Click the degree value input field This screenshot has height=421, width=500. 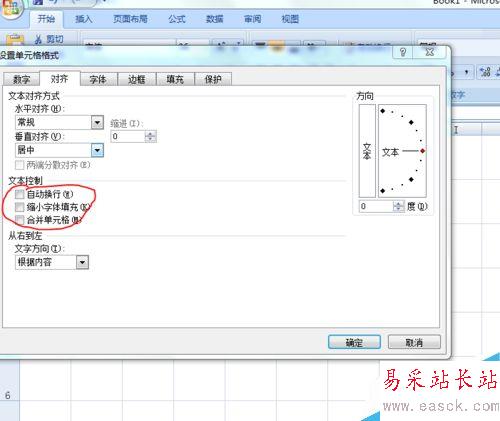[x=376, y=206]
